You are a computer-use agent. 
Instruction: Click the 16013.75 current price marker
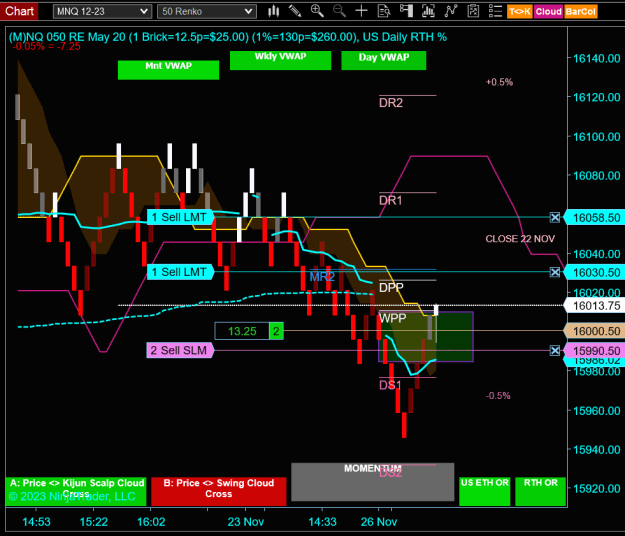pyautogui.click(x=594, y=306)
